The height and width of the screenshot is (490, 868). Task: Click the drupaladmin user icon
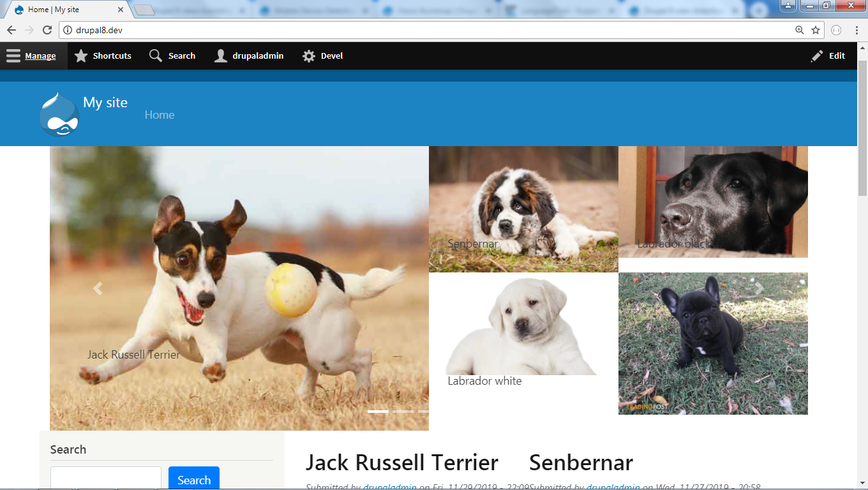click(x=221, y=56)
